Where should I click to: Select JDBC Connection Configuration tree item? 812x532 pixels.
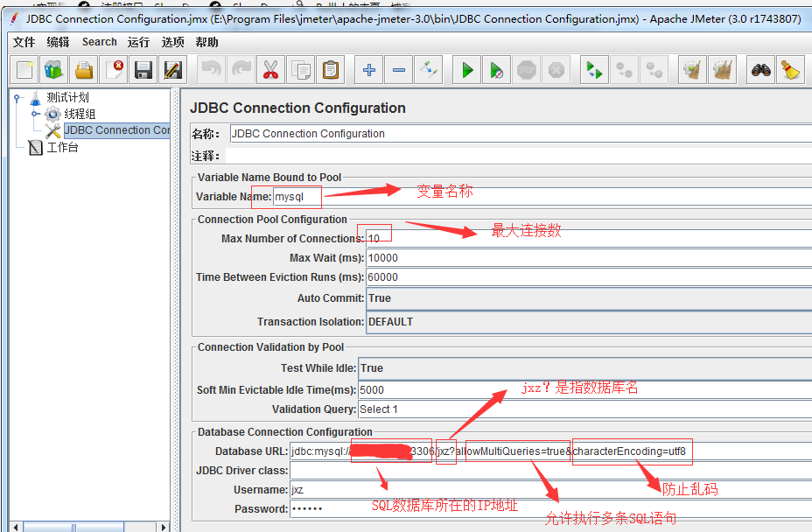(117, 130)
